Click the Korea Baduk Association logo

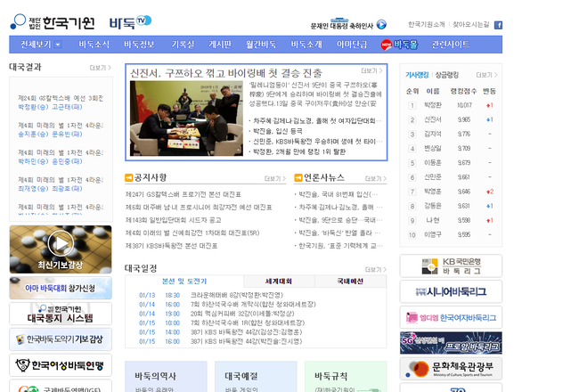point(53,22)
